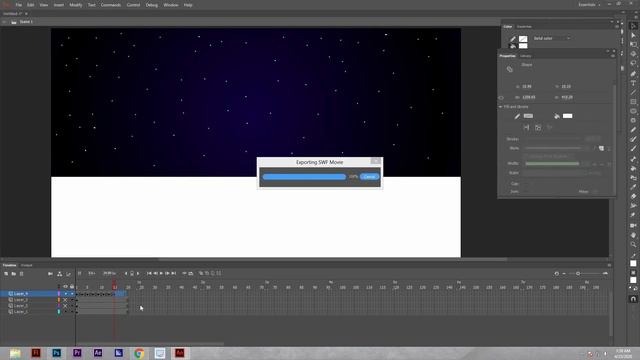Go to the first frame
This screenshot has height=360, width=640.
click(149, 273)
